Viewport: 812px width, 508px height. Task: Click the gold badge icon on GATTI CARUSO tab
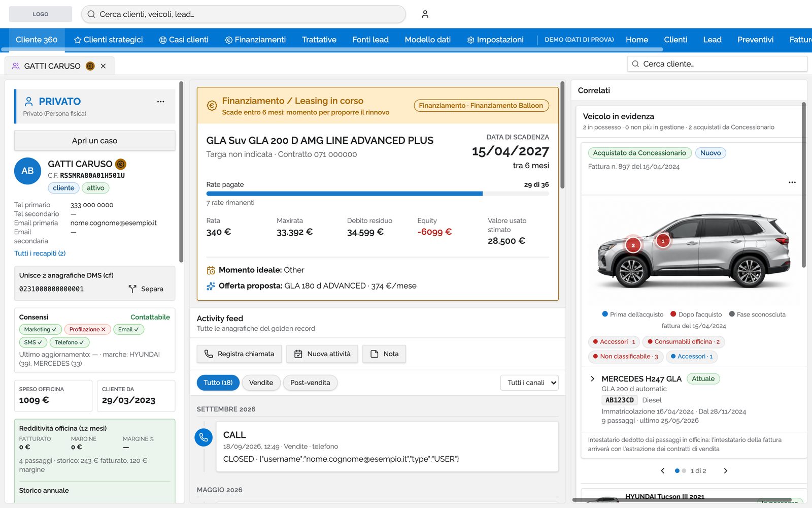(x=90, y=66)
